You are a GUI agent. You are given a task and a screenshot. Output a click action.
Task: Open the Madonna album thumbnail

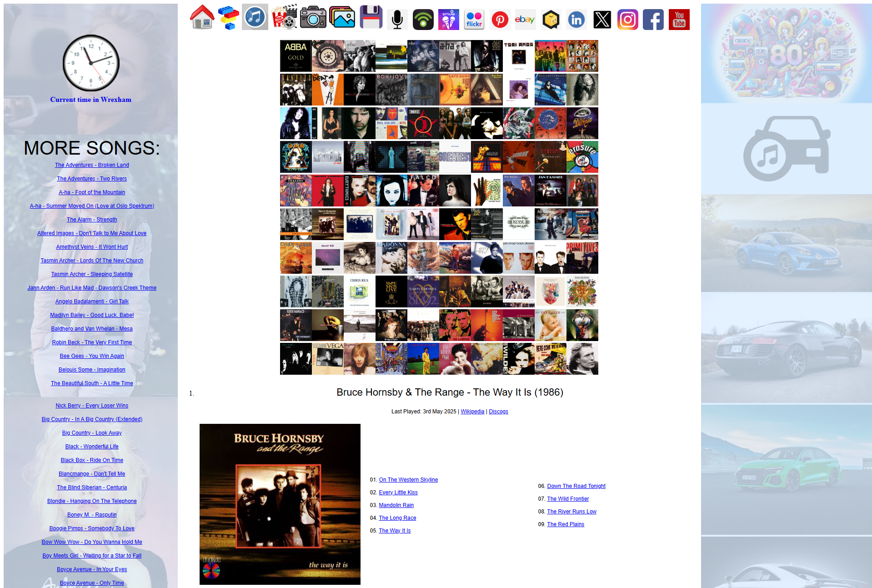coord(391,258)
